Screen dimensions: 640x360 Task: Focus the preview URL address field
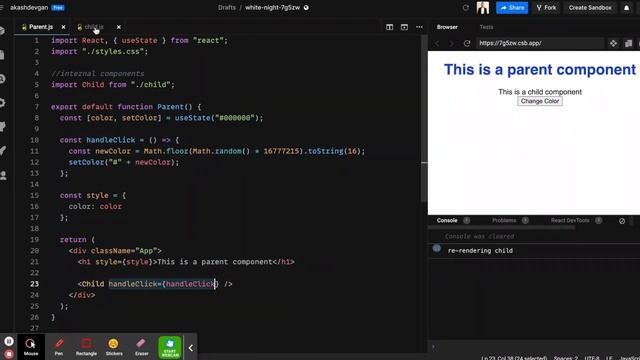point(540,43)
